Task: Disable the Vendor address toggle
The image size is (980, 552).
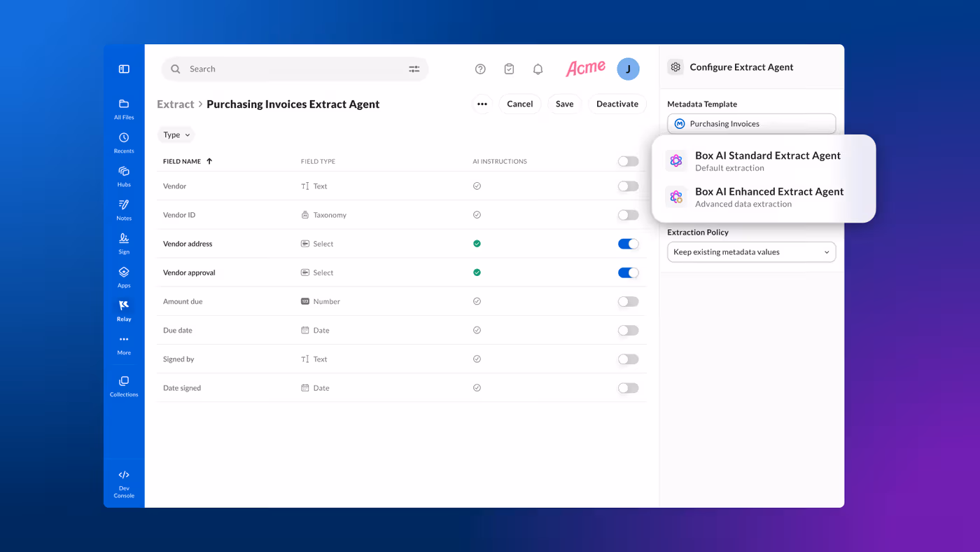Action: [x=628, y=244]
